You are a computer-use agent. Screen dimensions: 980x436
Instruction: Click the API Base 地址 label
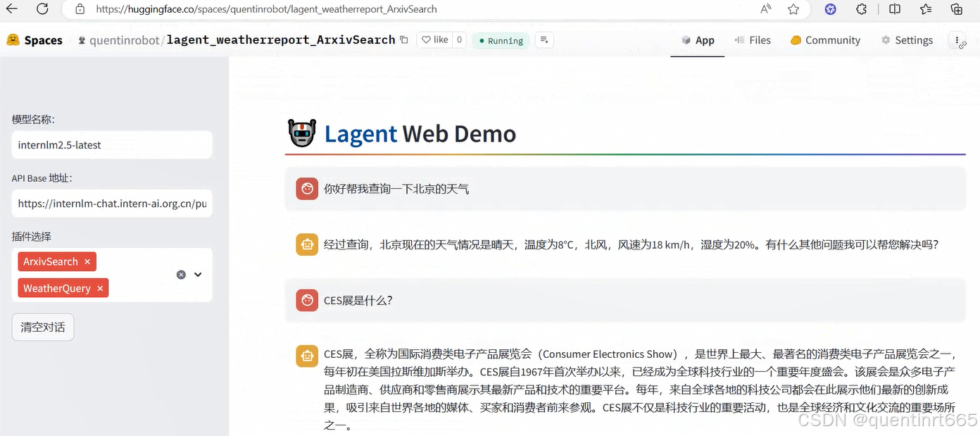coord(42,178)
